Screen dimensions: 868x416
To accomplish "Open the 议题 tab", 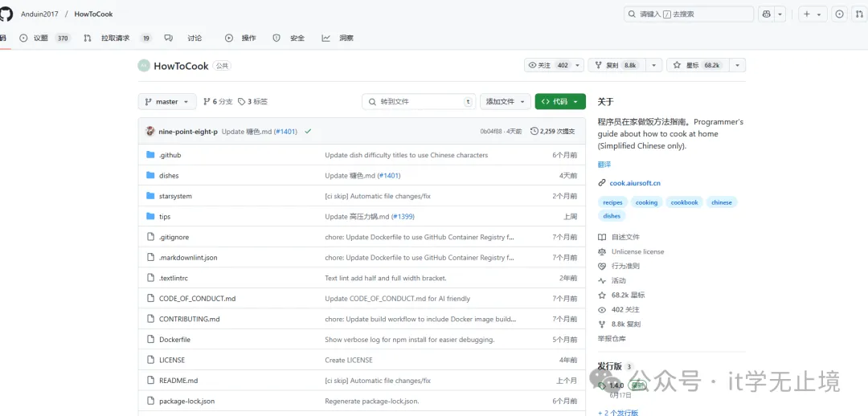I will (44, 39).
